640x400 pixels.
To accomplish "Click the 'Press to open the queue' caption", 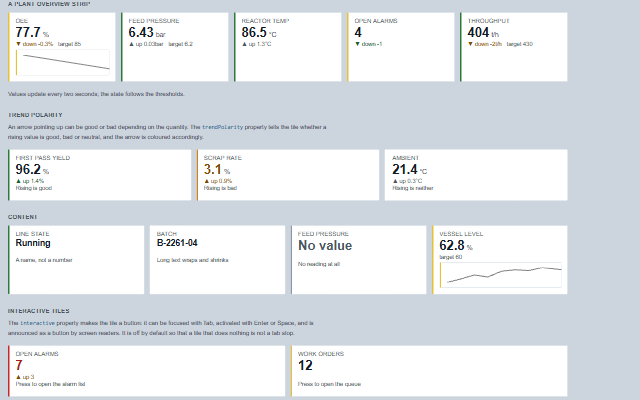I will pyautogui.click(x=329, y=384).
